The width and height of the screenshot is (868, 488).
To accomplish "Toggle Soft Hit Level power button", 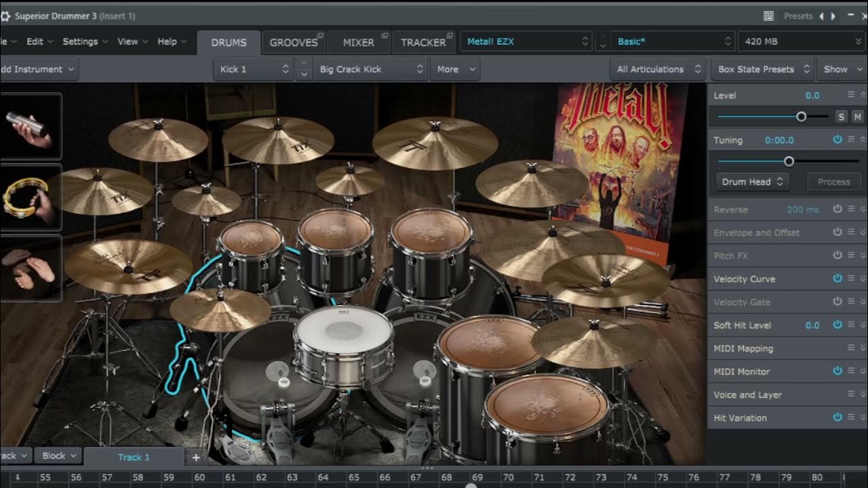I will pos(837,325).
